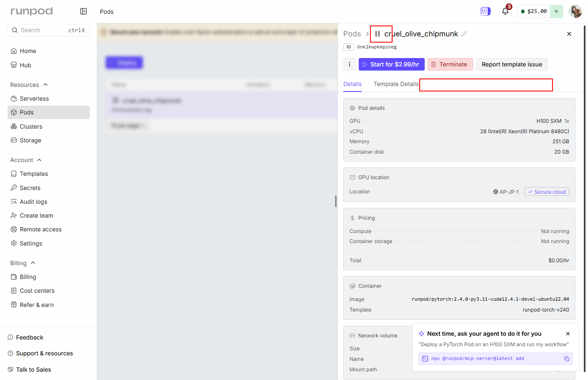Open Secrets page
The image size is (588, 380).
48,188
